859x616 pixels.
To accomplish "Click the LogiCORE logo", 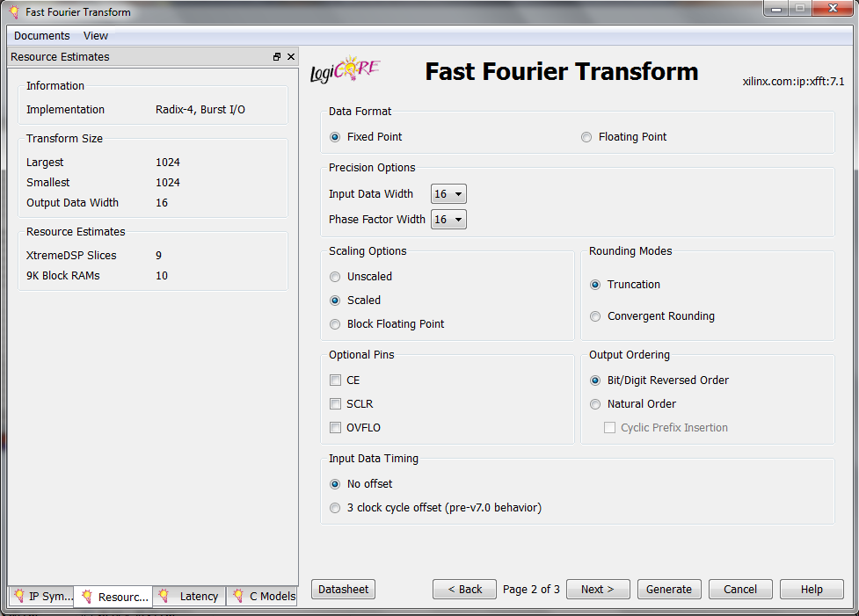I will point(345,71).
